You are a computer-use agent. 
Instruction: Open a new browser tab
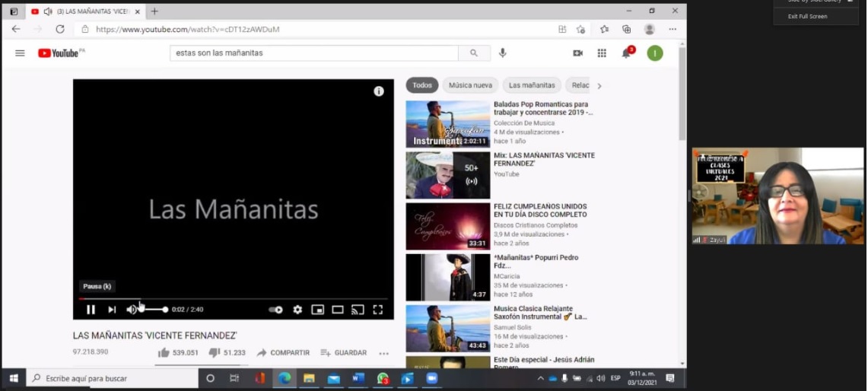154,11
